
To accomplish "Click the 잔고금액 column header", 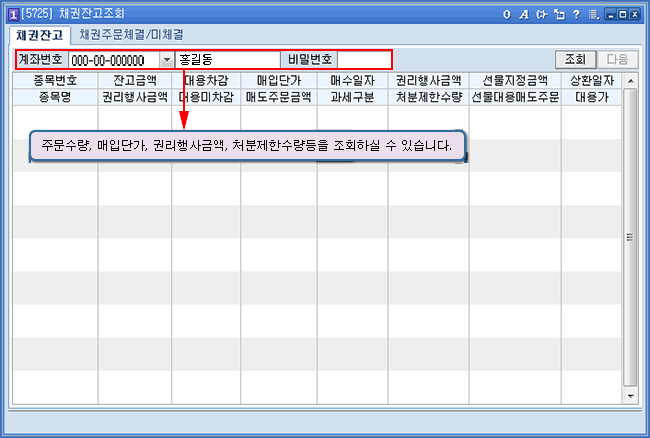I will [x=135, y=80].
